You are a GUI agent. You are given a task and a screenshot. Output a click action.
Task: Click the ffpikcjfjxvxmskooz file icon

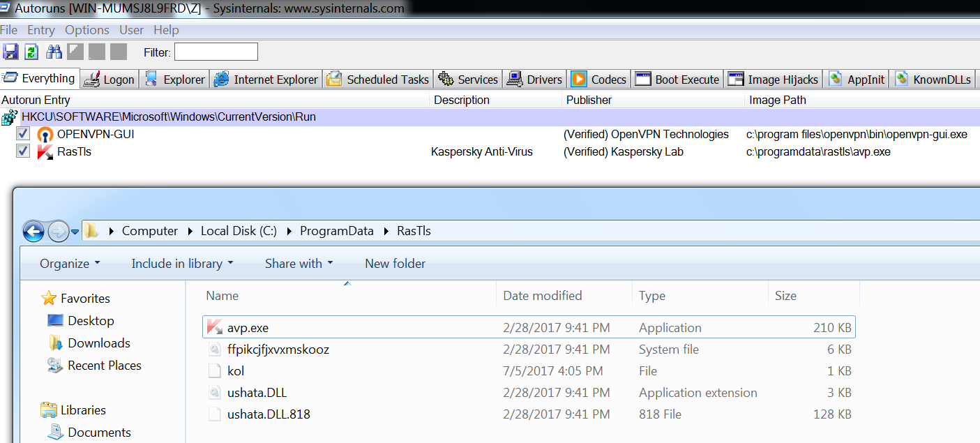click(216, 349)
